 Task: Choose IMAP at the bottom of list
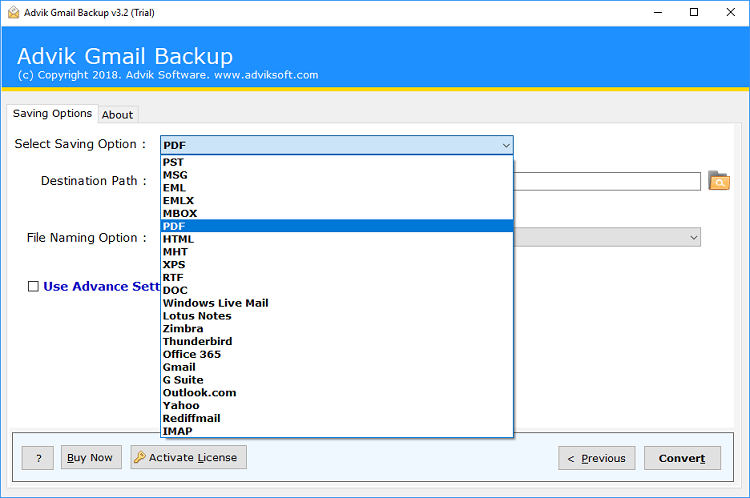pos(337,431)
